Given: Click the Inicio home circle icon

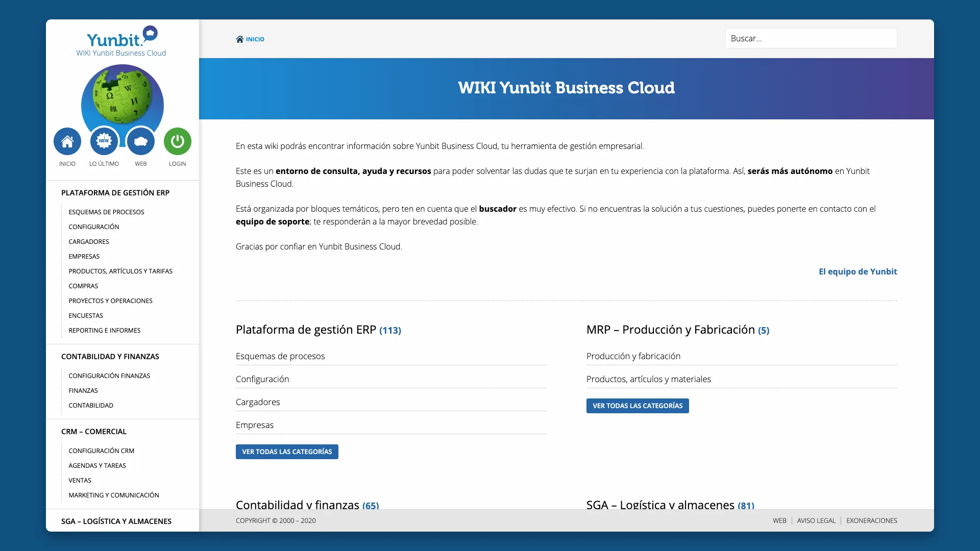Looking at the screenshot, I should point(67,141).
